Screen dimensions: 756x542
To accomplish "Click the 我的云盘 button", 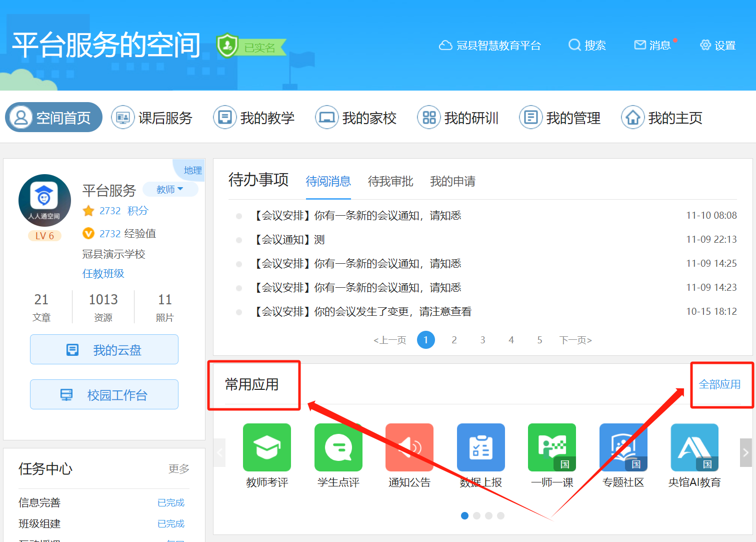I will (104, 349).
